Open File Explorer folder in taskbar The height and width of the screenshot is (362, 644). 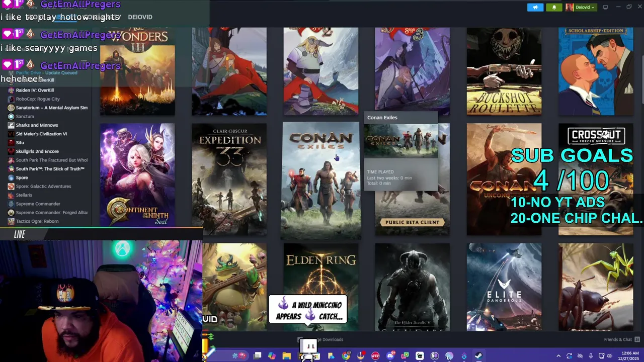coord(286,356)
